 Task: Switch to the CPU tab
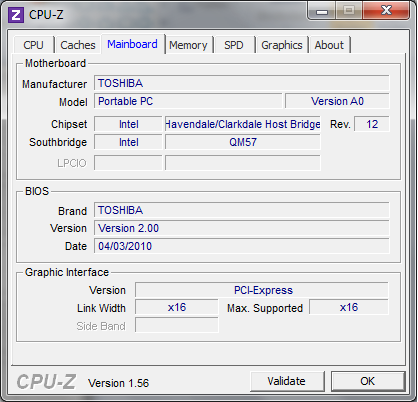point(33,45)
